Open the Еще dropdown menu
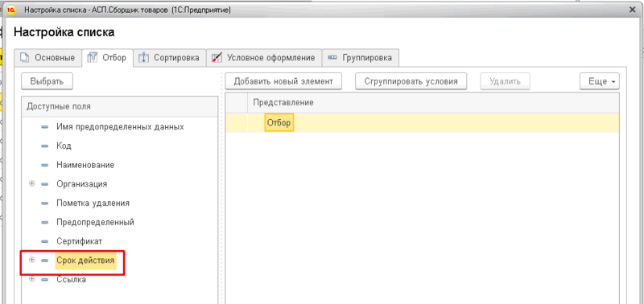644x304 pixels. click(600, 81)
